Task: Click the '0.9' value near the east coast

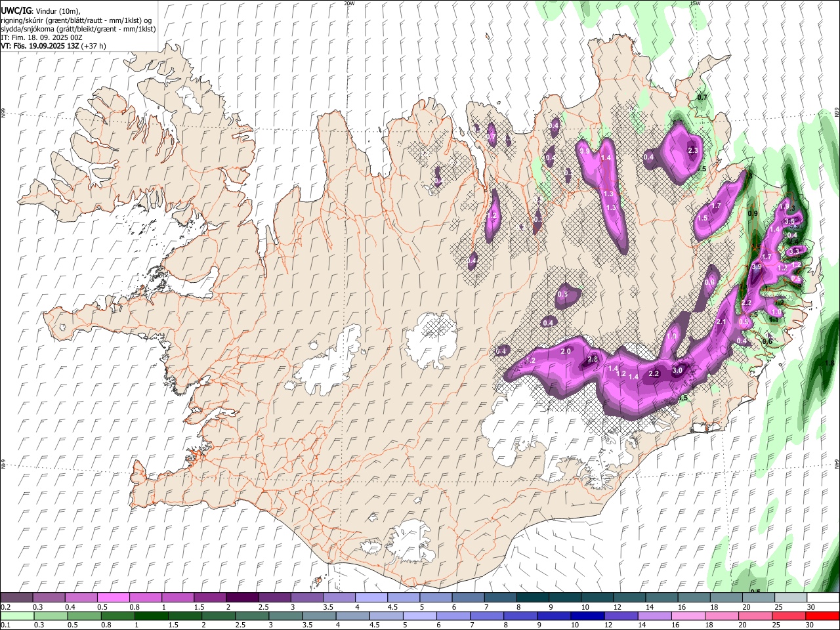Action: point(753,213)
